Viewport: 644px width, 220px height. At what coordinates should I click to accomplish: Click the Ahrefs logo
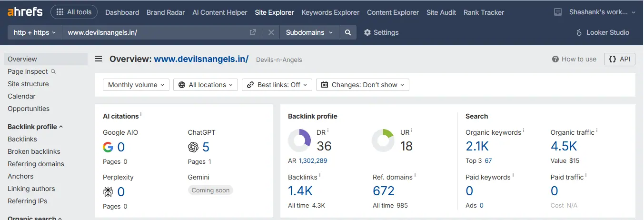click(x=25, y=12)
